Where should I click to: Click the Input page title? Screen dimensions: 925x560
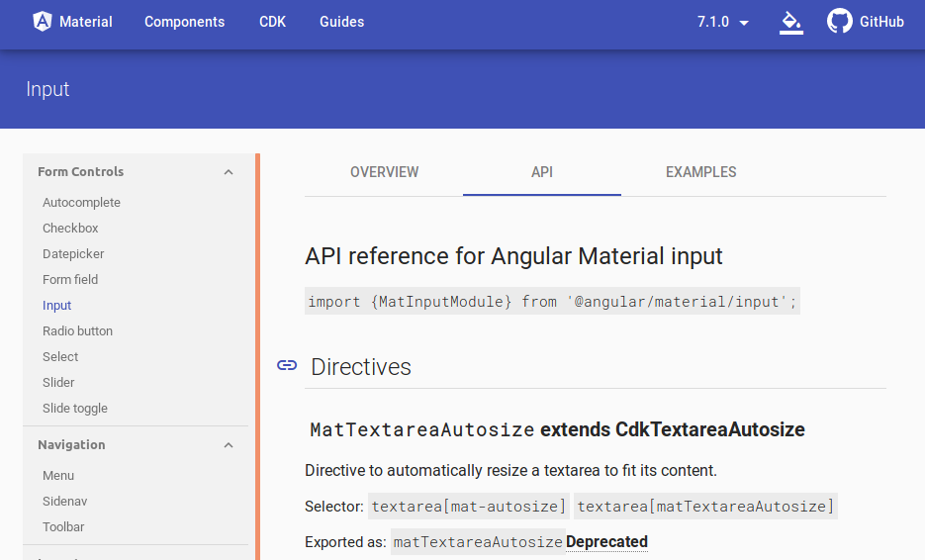[x=47, y=90]
